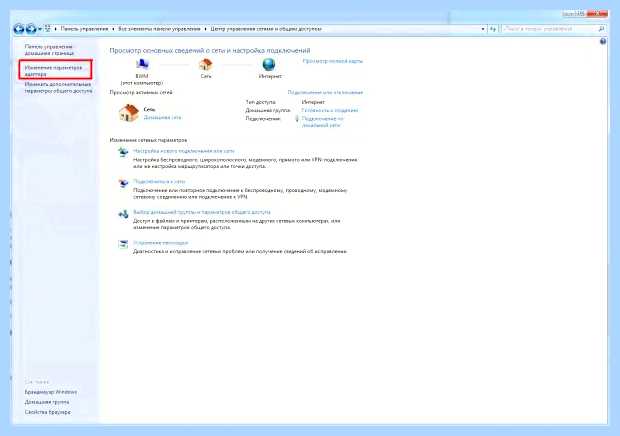Click icon next to 'Подключиться к сети'
Viewport: 620px width, 436px height.
123,183
